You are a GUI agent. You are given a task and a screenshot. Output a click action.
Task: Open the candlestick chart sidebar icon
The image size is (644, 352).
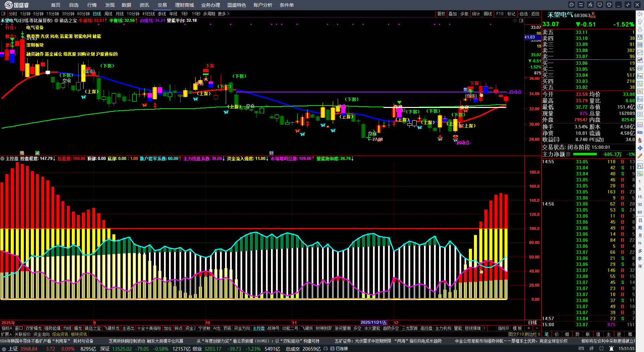pyautogui.click(x=640, y=60)
